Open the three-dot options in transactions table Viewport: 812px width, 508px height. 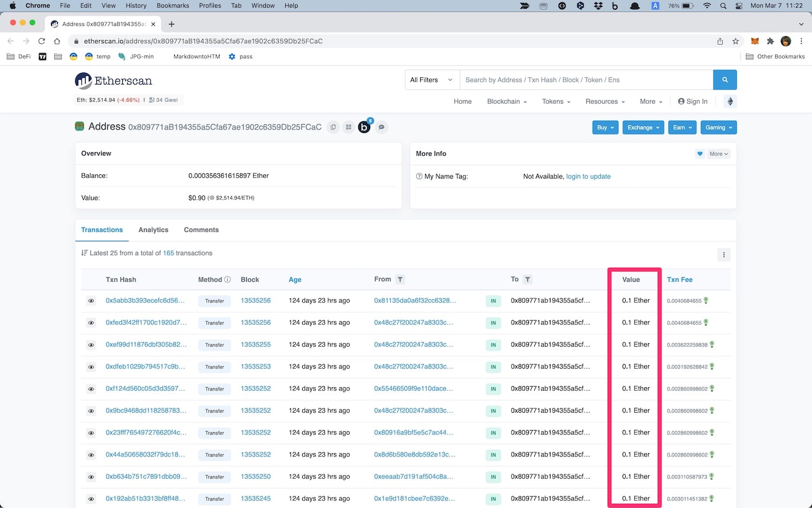[724, 255]
